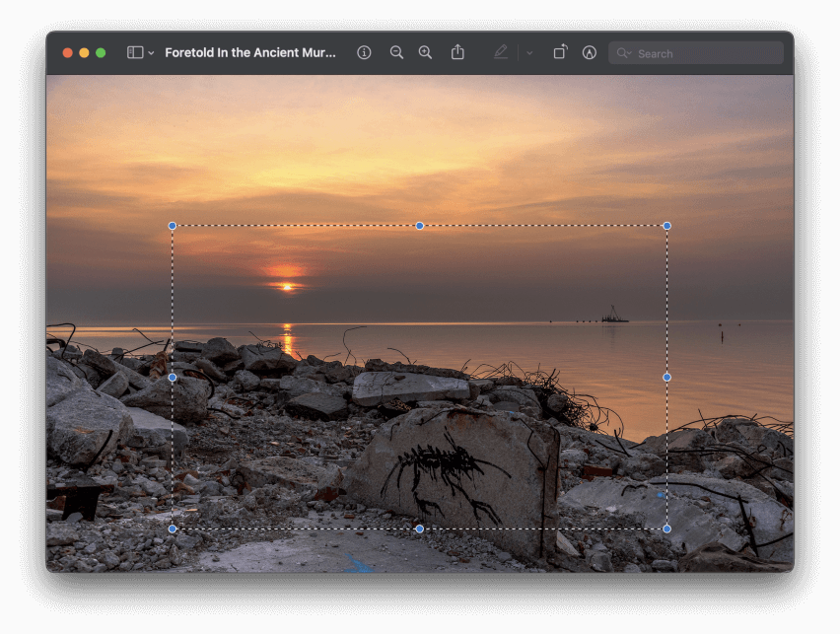Rotate the image using the rotate icon
Image resolution: width=840 pixels, height=634 pixels.
(559, 52)
